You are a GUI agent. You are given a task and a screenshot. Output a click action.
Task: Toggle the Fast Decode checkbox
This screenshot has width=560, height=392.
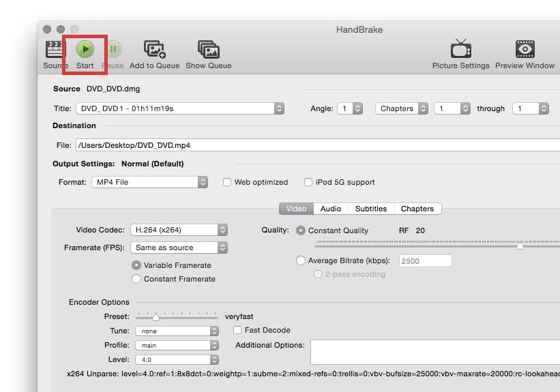click(237, 330)
